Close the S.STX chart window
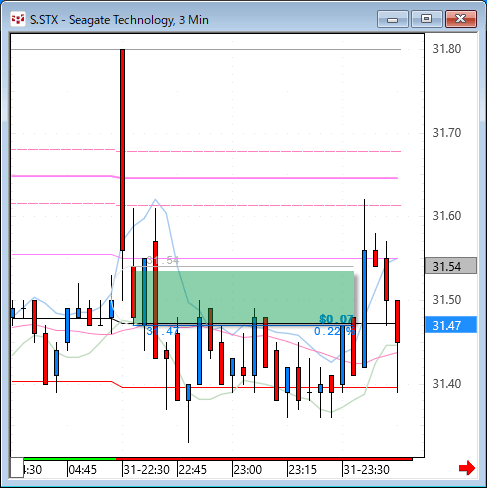The width and height of the screenshot is (487, 488). [x=461, y=19]
